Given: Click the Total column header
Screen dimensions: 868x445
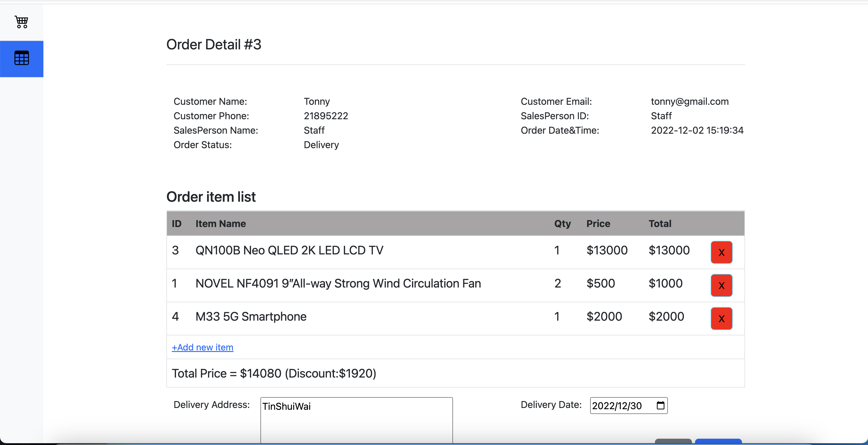Looking at the screenshot, I should point(659,223).
